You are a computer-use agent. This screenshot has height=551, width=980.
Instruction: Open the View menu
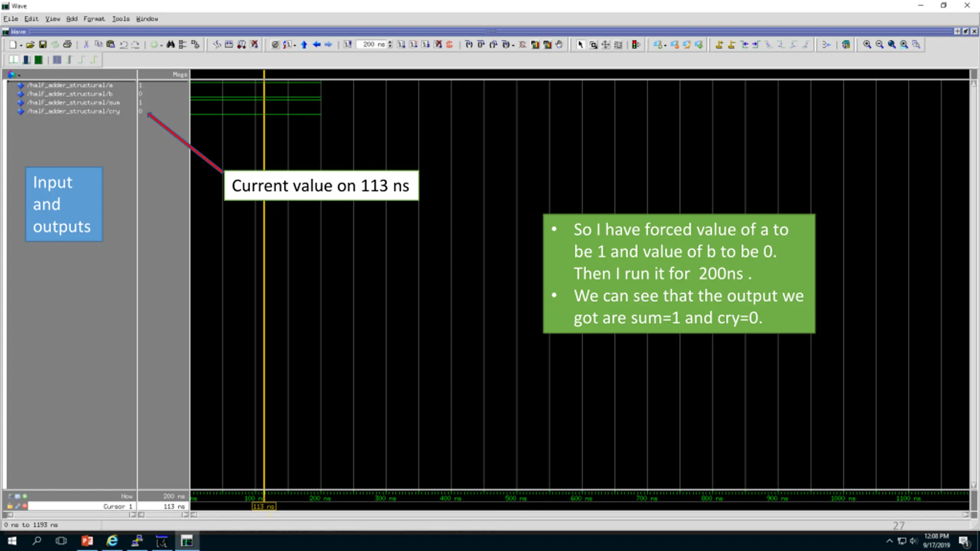(x=53, y=19)
